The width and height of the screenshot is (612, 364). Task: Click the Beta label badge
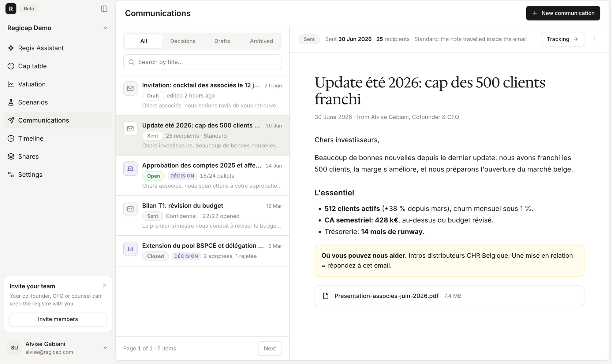tap(29, 9)
